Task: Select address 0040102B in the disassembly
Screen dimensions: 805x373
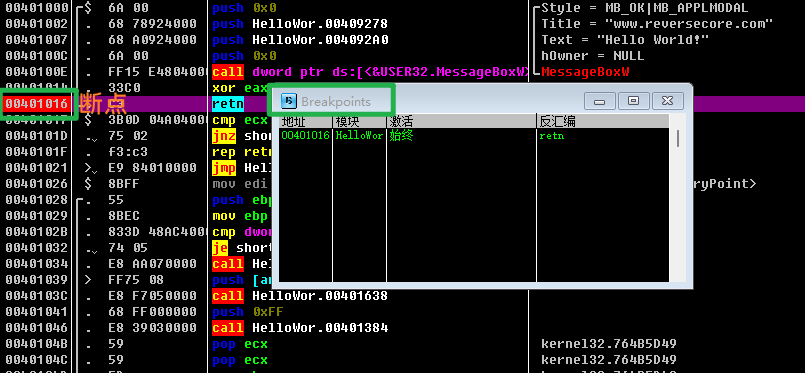Action: 36,232
